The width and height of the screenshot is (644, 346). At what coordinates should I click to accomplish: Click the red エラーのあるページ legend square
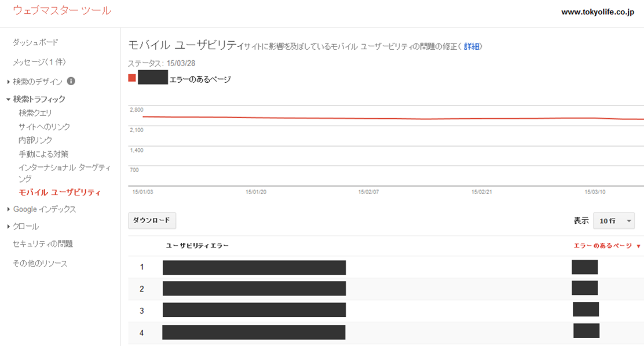[x=132, y=78]
